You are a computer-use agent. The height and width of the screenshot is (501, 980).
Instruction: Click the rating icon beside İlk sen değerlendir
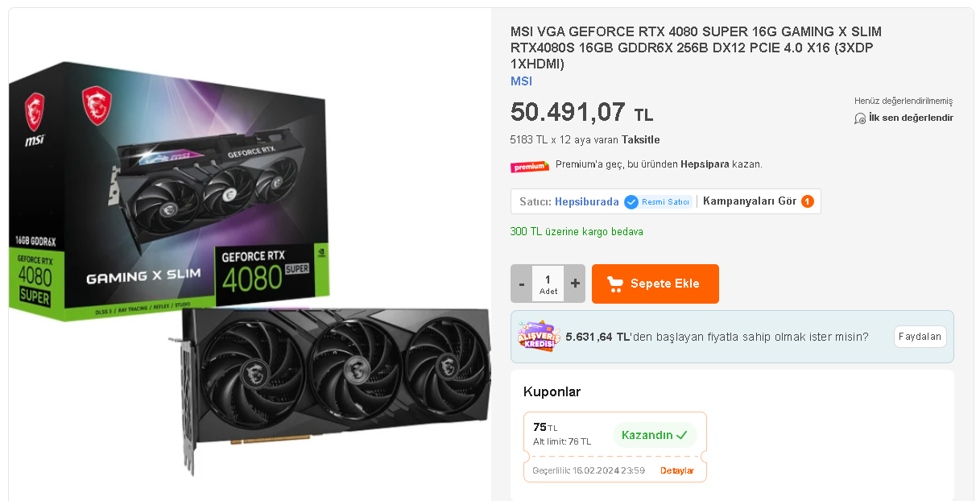[x=860, y=118]
